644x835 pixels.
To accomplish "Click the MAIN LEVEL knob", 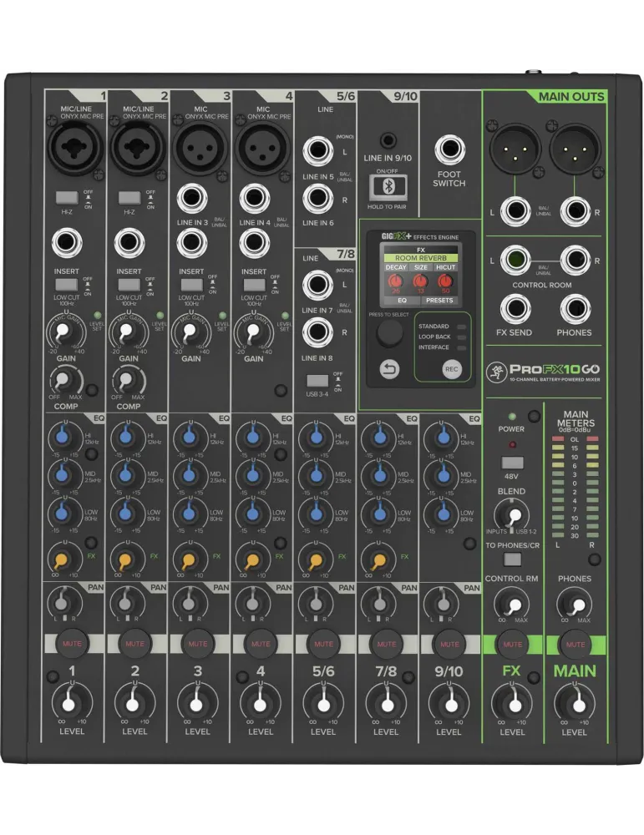I will 575,704.
